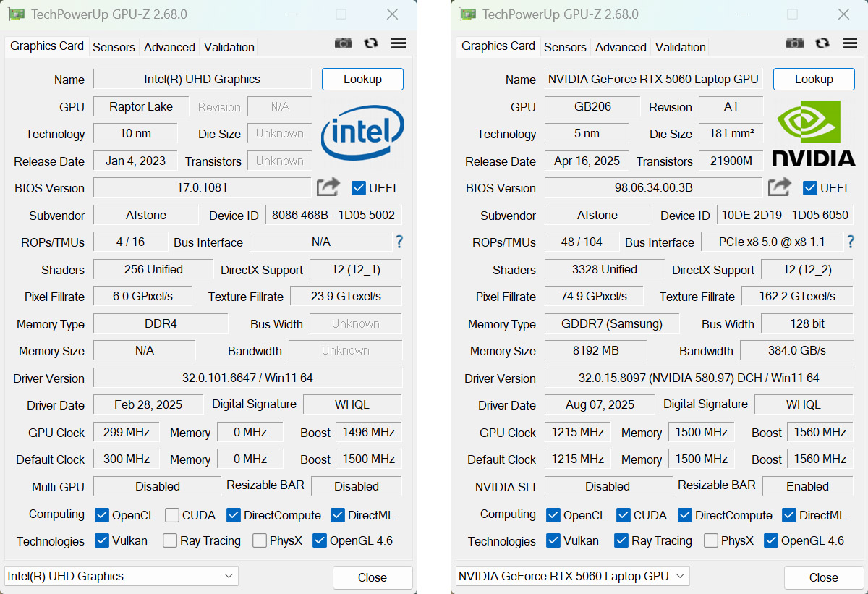Toggle the UEFI checkbox in Intel window
Screen dimensions: 868x594
pyautogui.click(x=359, y=188)
